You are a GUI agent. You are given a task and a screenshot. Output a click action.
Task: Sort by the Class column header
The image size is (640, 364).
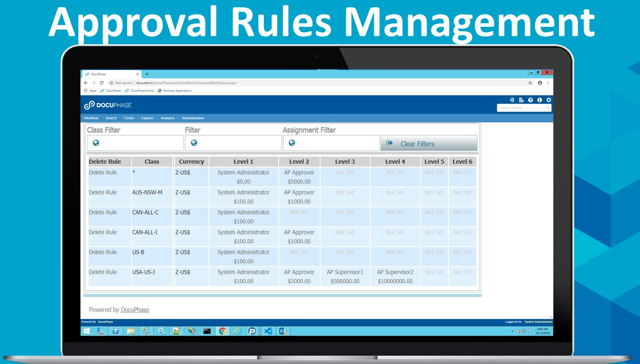[152, 162]
